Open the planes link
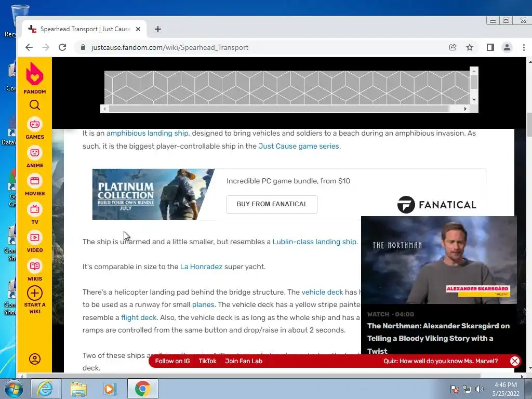The width and height of the screenshot is (532, 399). (203, 304)
